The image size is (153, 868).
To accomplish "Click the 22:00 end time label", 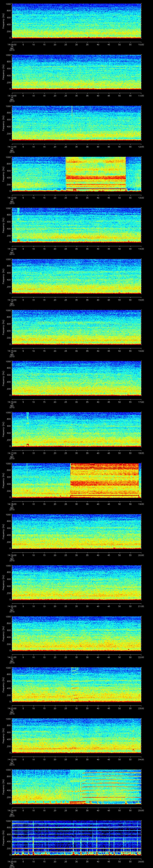I will pos(141,657).
